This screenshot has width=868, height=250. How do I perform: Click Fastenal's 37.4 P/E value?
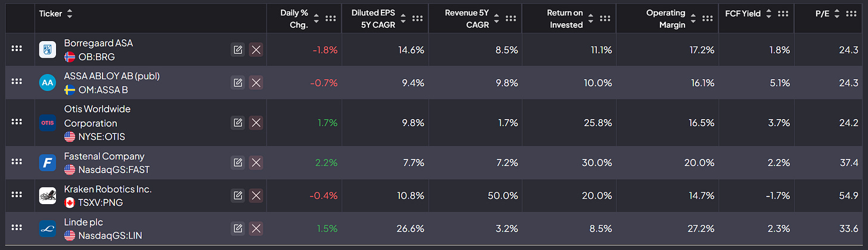tap(849, 162)
